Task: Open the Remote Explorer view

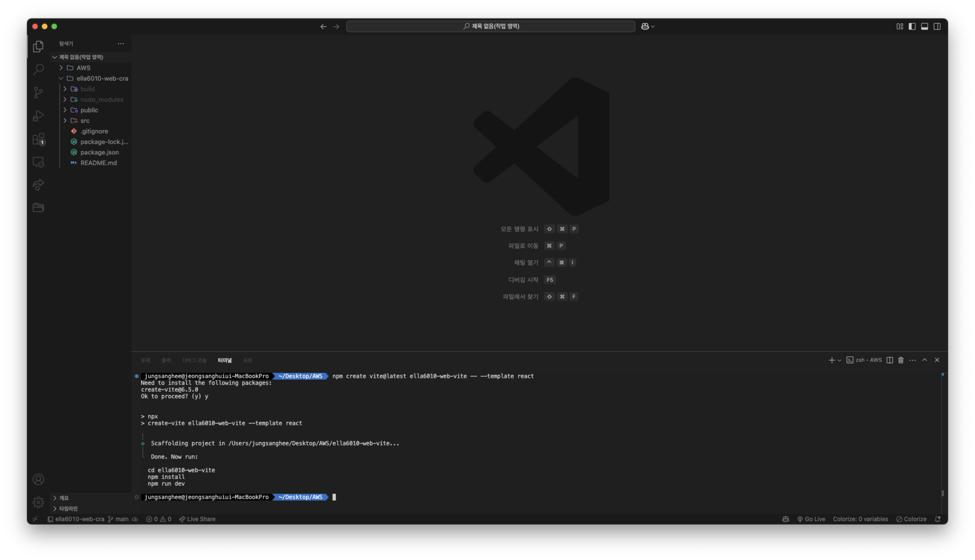Action: [38, 162]
